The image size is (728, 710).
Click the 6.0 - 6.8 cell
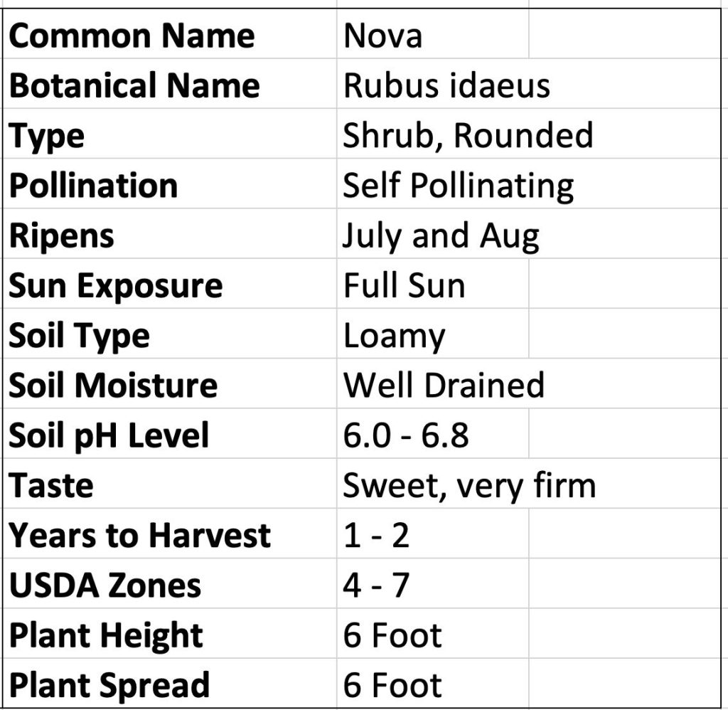[433, 433]
